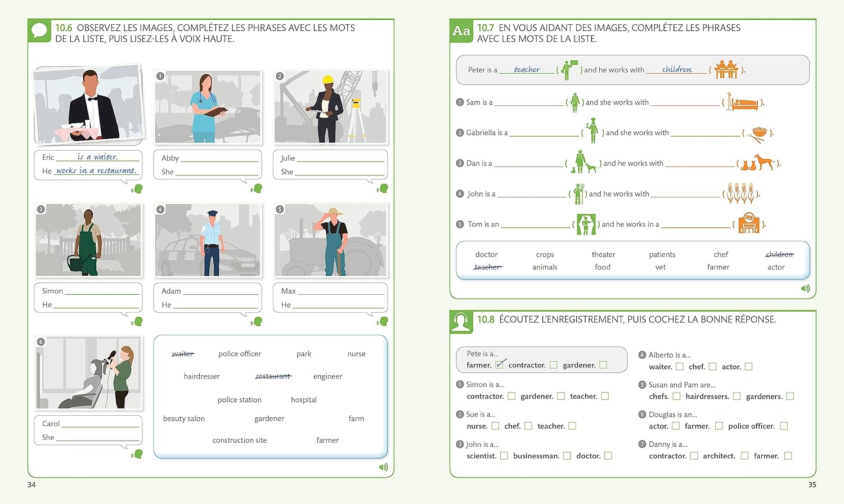Viewport: 844px width, 504px height.
Task: Click the answer line next to Abby
Action: coord(219,159)
